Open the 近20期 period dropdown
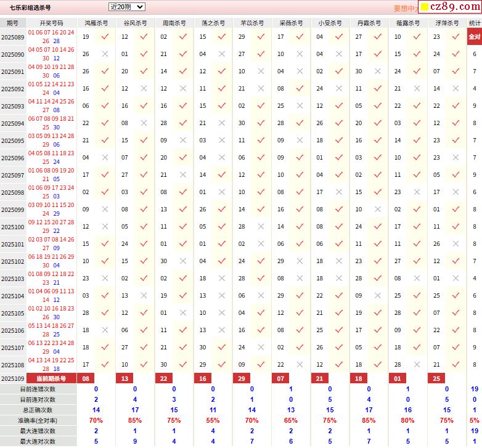This screenshot has width=482, height=448. (x=126, y=7)
